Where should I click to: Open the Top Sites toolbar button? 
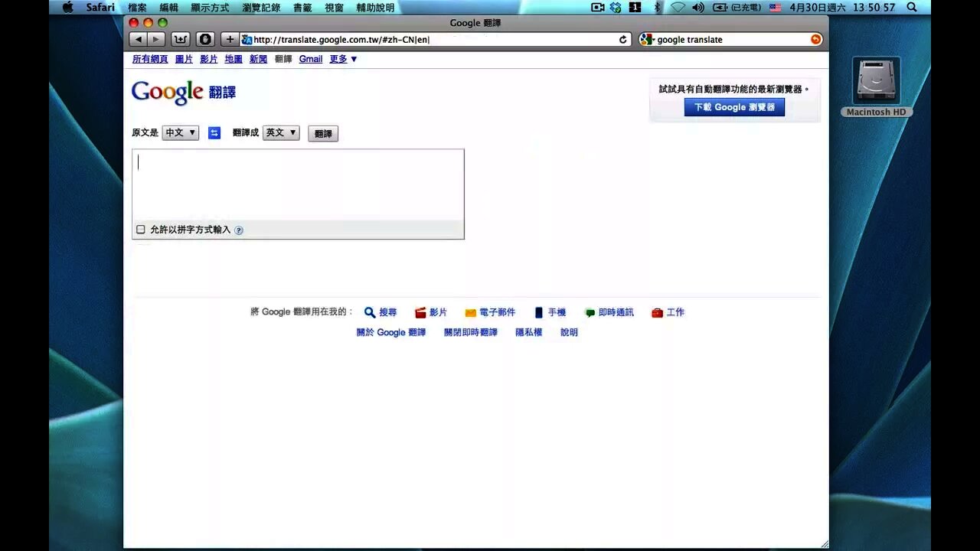coord(181,39)
